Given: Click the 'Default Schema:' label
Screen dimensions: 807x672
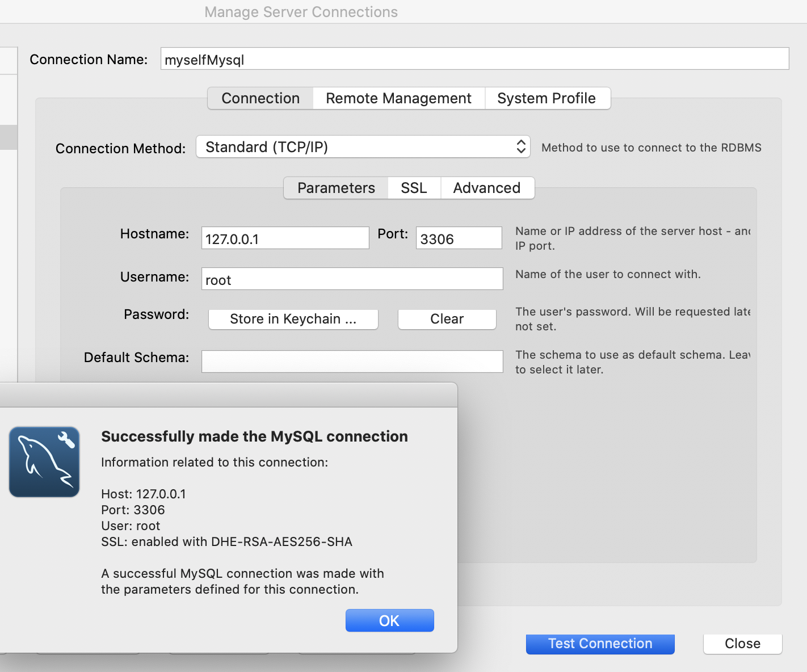Looking at the screenshot, I should pyautogui.click(x=136, y=358).
